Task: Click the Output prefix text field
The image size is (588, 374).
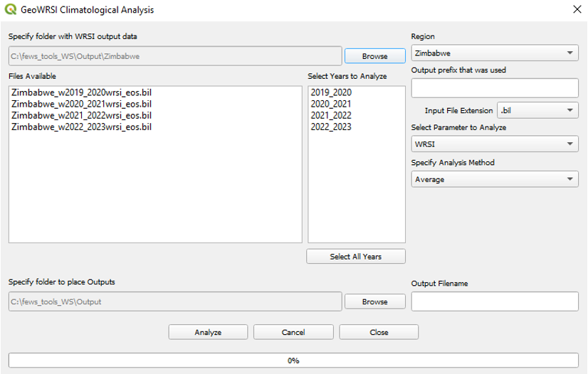Action: (x=494, y=88)
